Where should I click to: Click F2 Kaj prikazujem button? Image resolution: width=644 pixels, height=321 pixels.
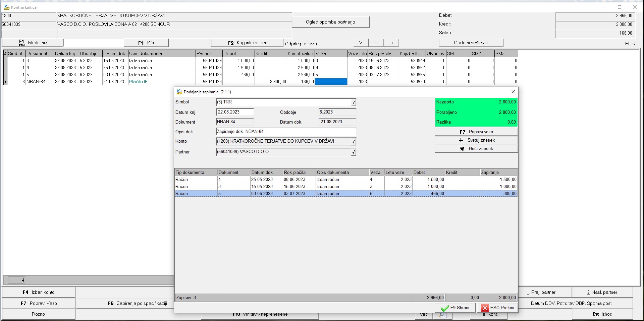(x=247, y=43)
